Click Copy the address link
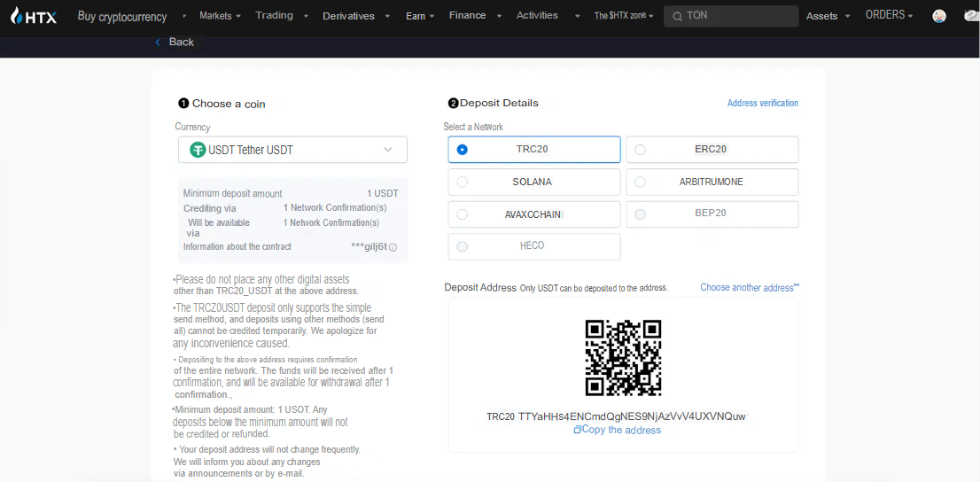Image resolution: width=980 pixels, height=482 pixels. tap(621, 430)
